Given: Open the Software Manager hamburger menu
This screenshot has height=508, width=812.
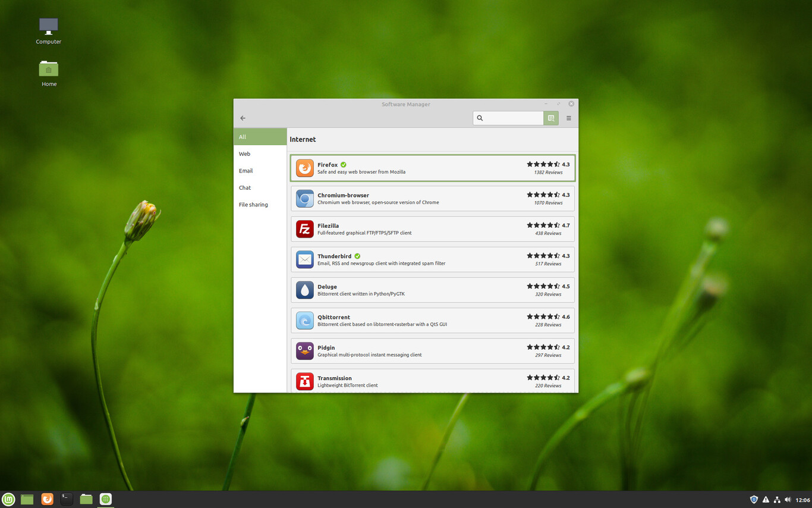Looking at the screenshot, I should 568,118.
